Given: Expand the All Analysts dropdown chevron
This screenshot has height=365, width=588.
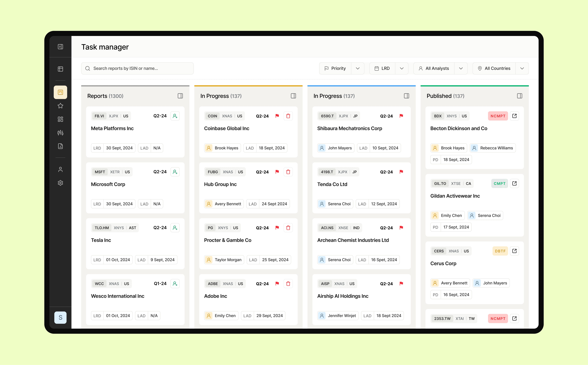Looking at the screenshot, I should click(x=461, y=69).
